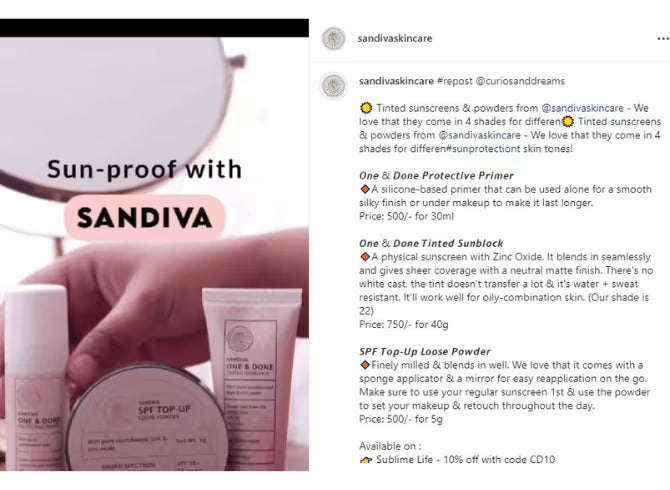Open second @sandivaskincare mention in the caption

479,135
